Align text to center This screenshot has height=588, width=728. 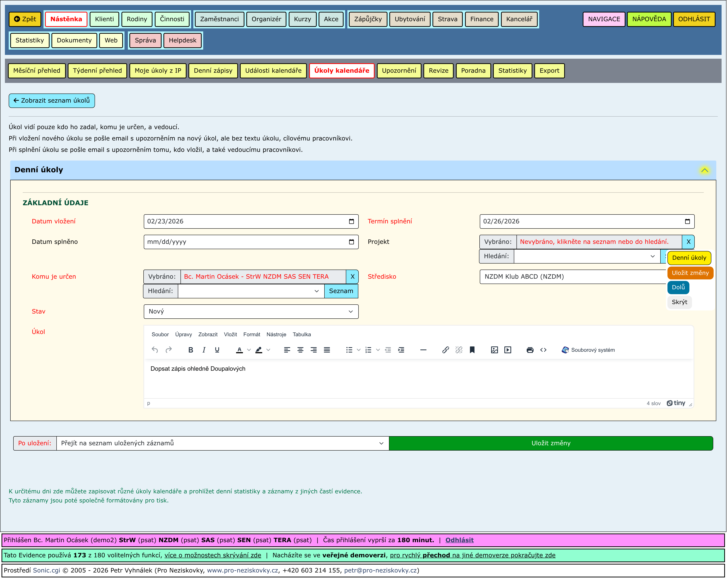tap(301, 350)
